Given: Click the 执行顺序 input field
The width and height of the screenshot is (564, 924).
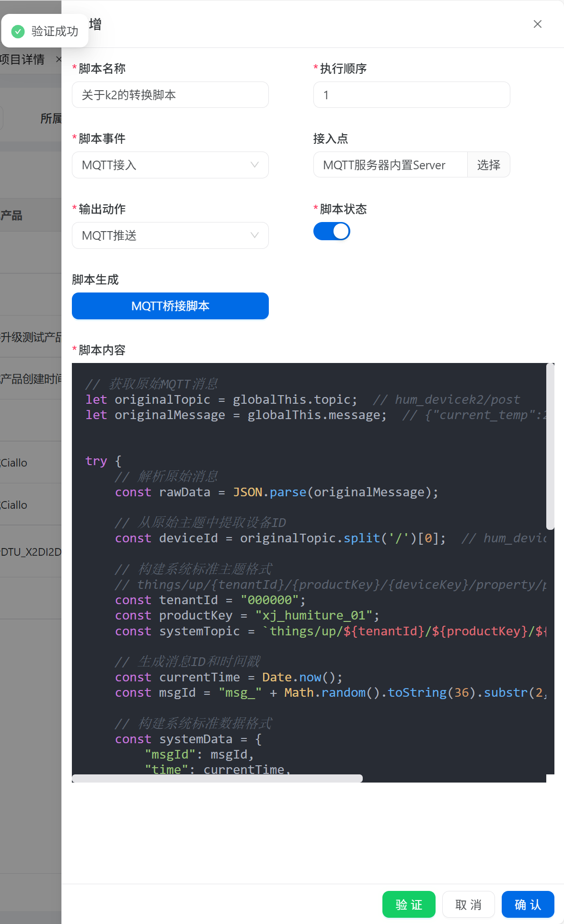Looking at the screenshot, I should (411, 95).
